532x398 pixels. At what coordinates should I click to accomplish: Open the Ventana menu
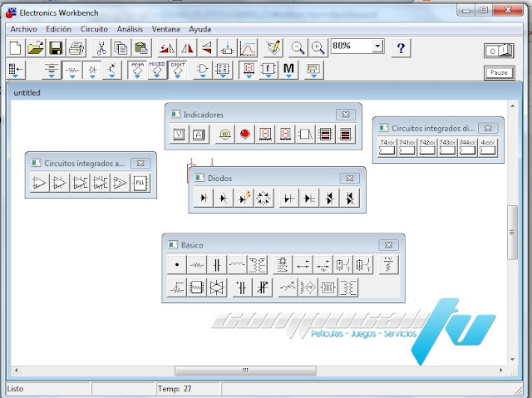[x=165, y=29]
